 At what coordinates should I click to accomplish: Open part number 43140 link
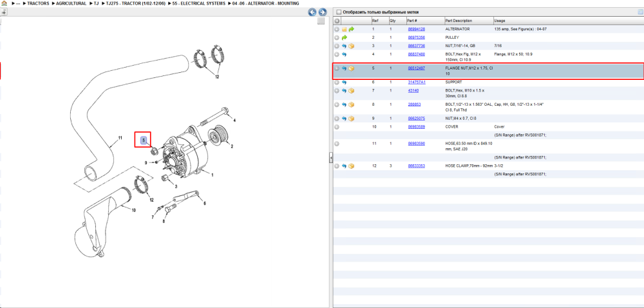click(x=413, y=90)
